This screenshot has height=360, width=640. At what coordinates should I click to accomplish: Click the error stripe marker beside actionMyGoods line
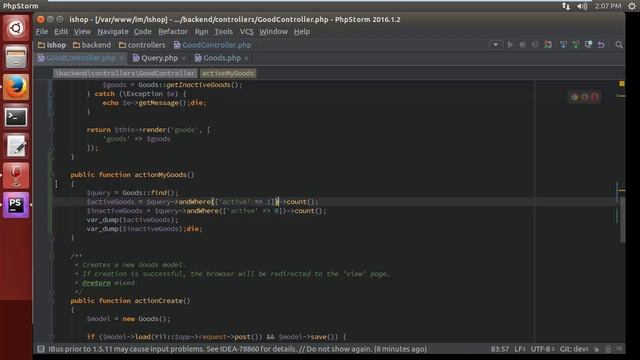point(622,190)
